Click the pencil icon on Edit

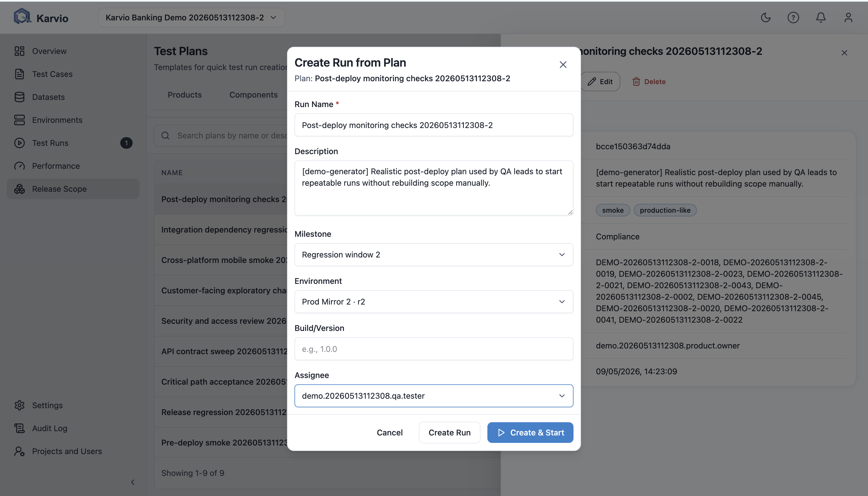(592, 82)
